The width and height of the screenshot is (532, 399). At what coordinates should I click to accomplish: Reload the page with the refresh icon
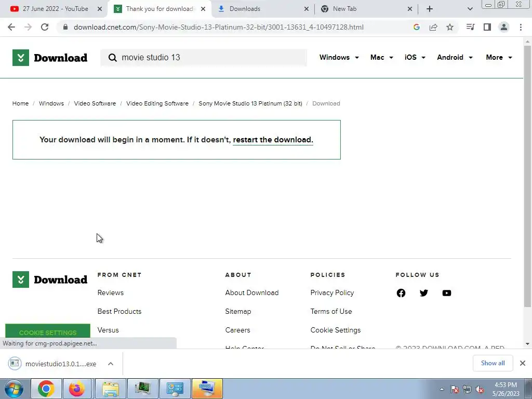tap(45, 27)
